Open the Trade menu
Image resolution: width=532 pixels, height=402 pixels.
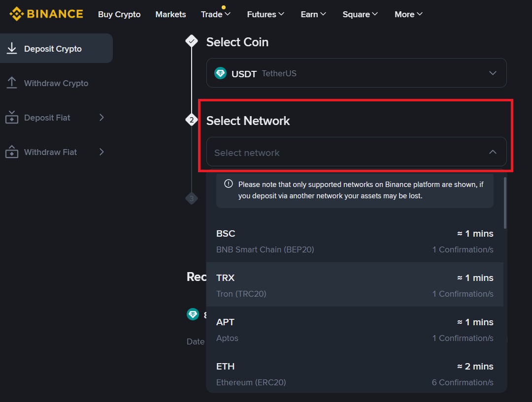click(x=215, y=14)
